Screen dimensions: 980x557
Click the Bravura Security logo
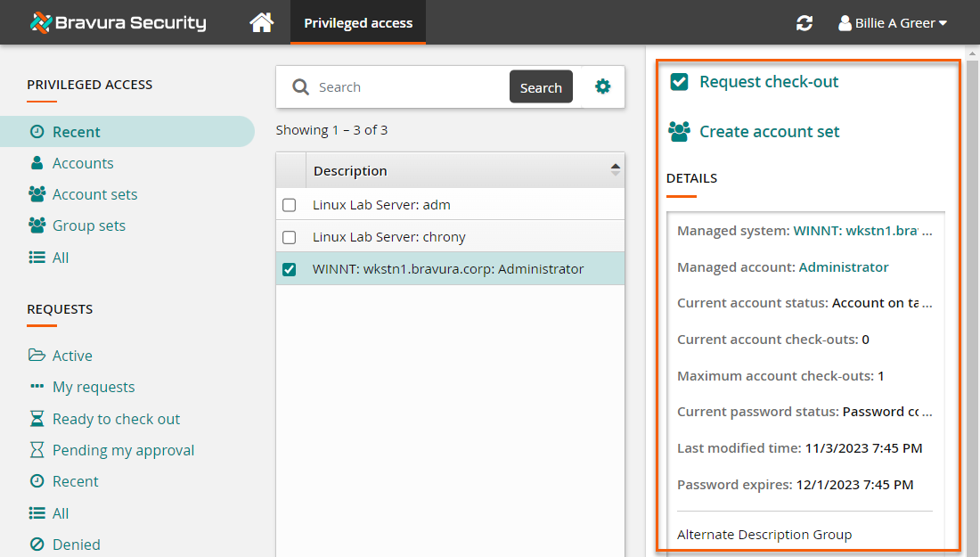[x=118, y=23]
